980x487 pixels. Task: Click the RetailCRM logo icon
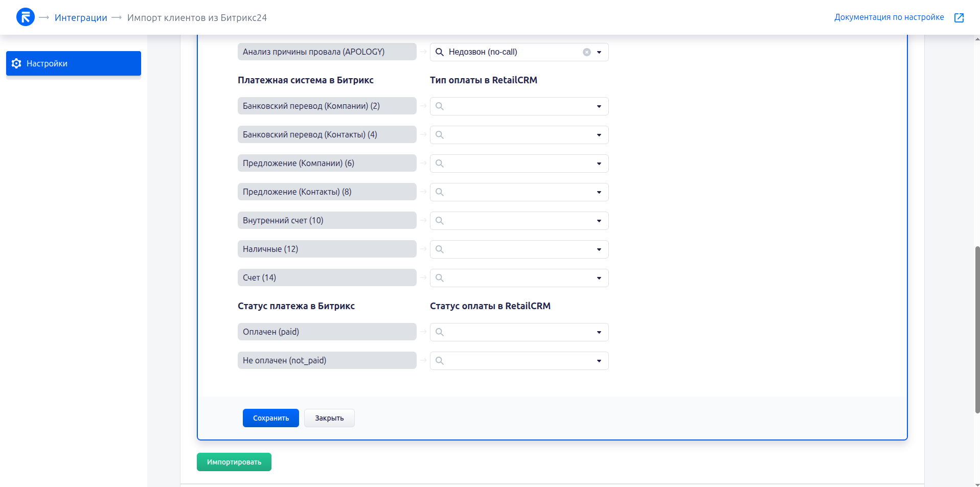26,17
